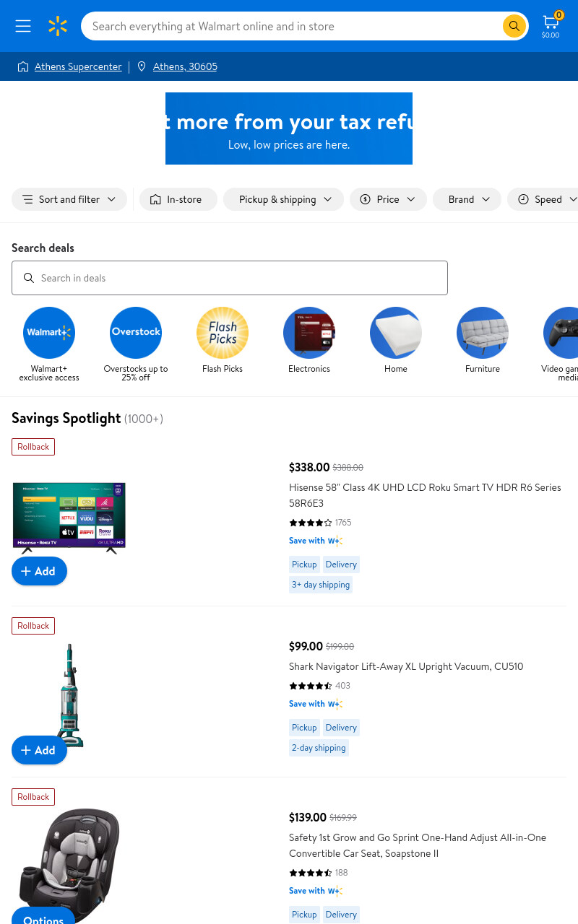Viewport: 578px width, 924px height.
Task: Change location Athens, 30605
Action: 185,66
